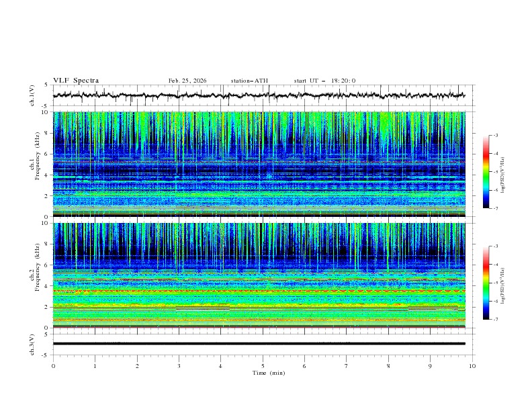
Task: Click the 5 minute tick on time axis
Action: pyautogui.click(x=263, y=366)
